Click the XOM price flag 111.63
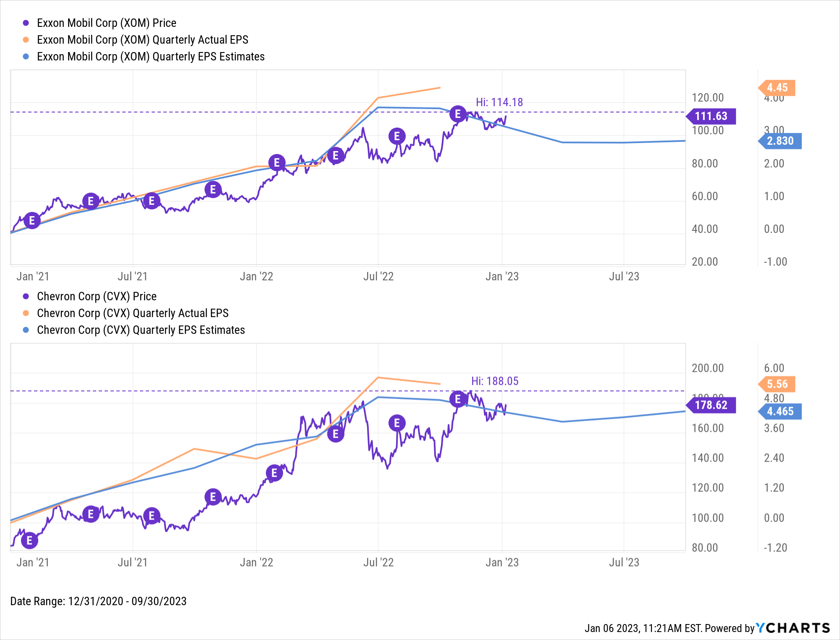 (711, 116)
